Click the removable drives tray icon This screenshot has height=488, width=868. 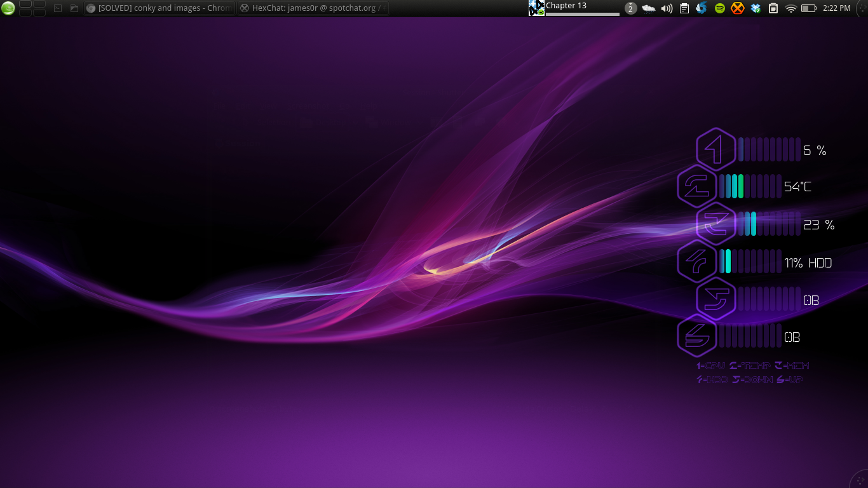click(x=773, y=8)
